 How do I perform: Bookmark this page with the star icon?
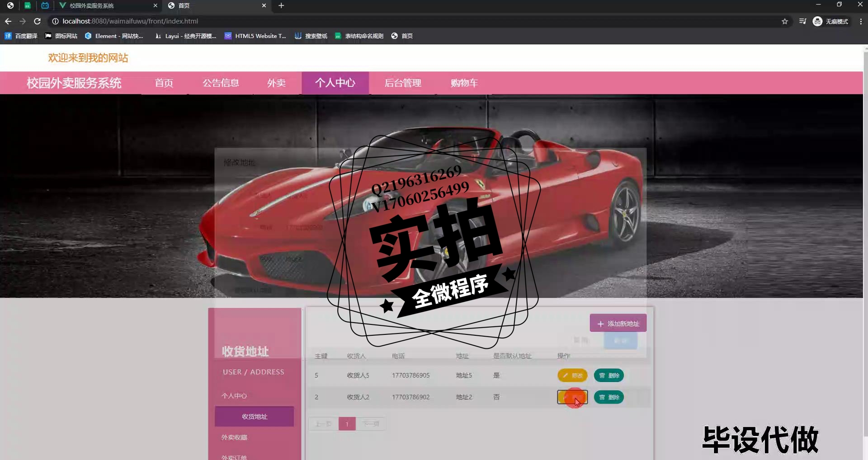tap(785, 21)
